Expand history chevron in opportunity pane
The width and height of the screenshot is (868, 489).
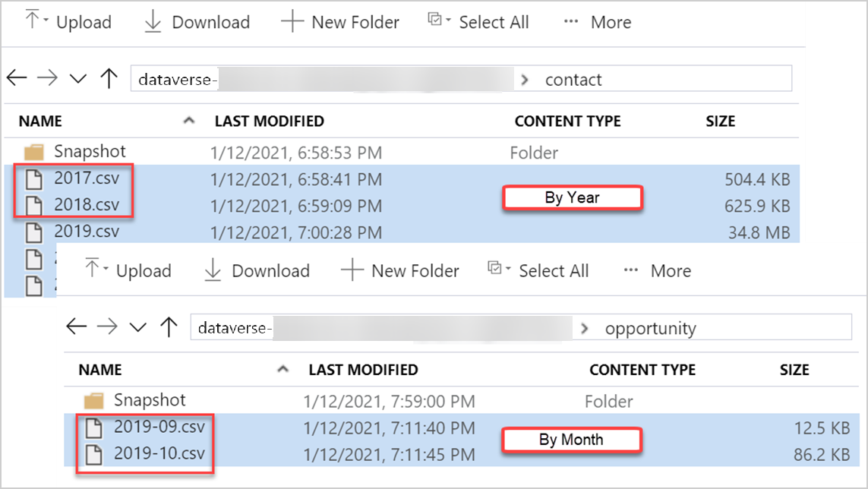(x=138, y=327)
